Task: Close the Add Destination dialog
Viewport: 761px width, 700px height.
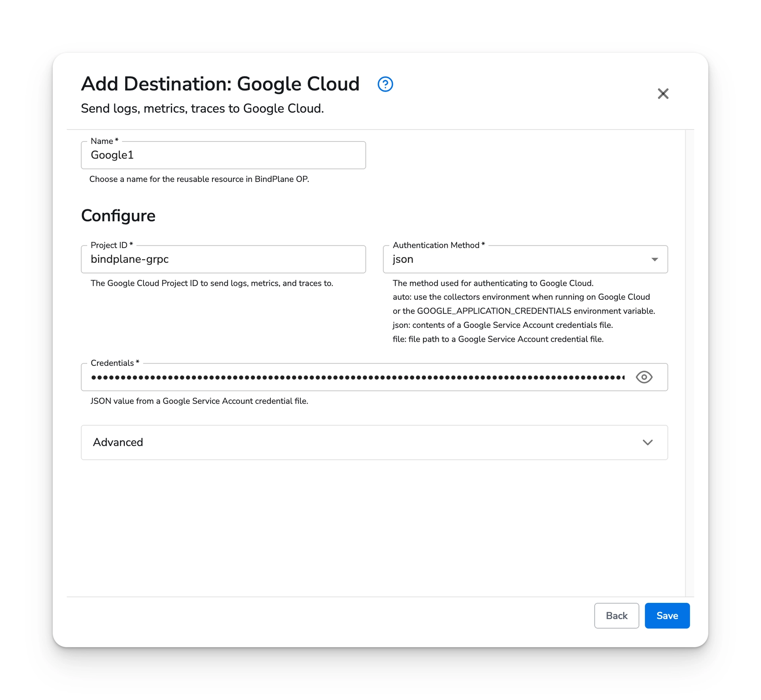Action: click(663, 94)
